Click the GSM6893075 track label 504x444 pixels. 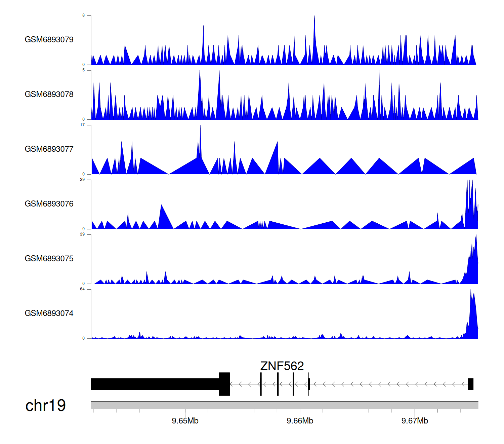pyautogui.click(x=49, y=259)
